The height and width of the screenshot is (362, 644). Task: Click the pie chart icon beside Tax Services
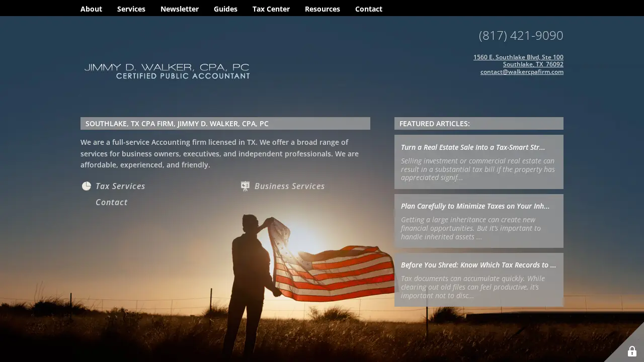pos(87,186)
